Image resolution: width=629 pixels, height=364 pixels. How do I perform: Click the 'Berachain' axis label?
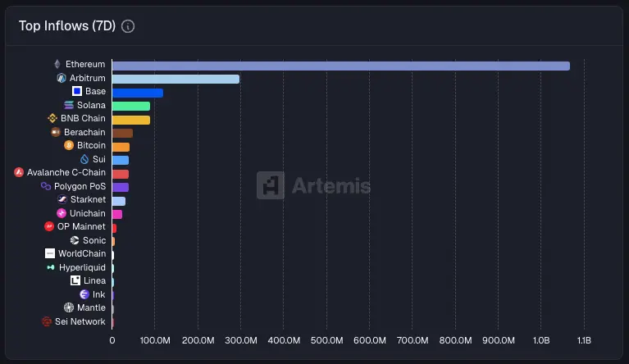pos(84,132)
